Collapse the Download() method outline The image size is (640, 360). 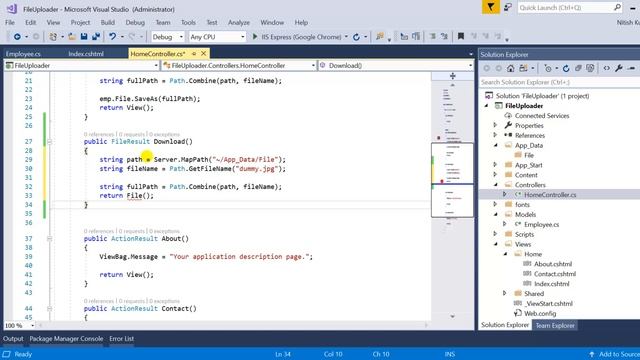[x=49, y=142]
